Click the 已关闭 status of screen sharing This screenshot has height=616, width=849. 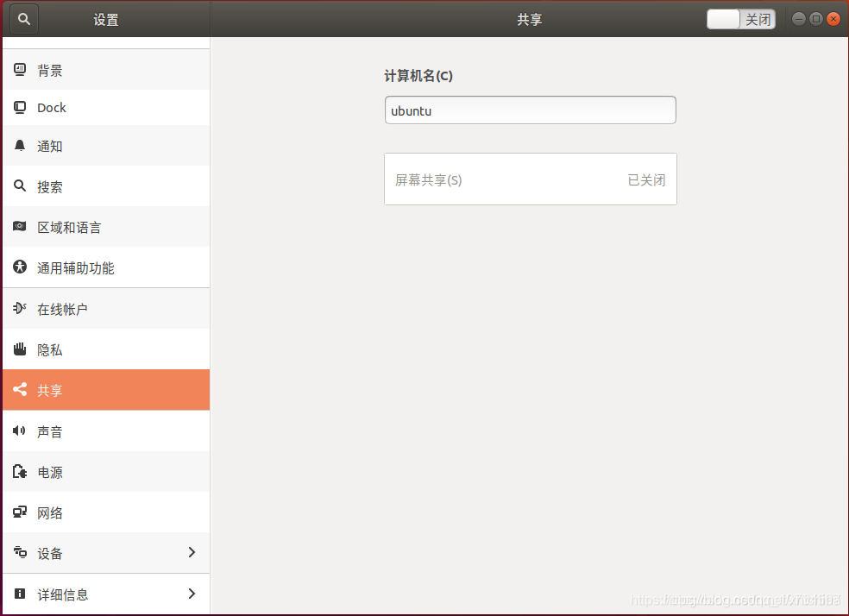point(646,180)
